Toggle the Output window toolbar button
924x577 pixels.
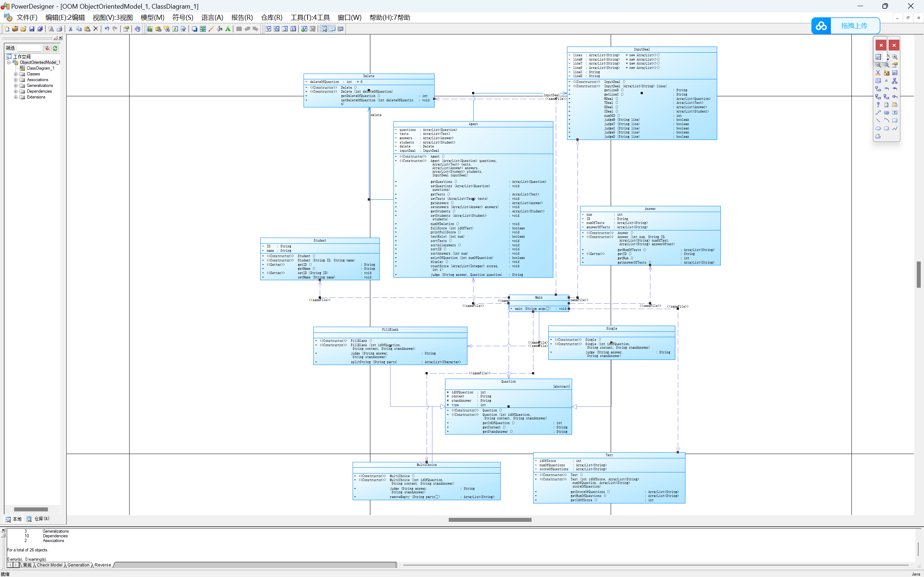tap(332, 29)
